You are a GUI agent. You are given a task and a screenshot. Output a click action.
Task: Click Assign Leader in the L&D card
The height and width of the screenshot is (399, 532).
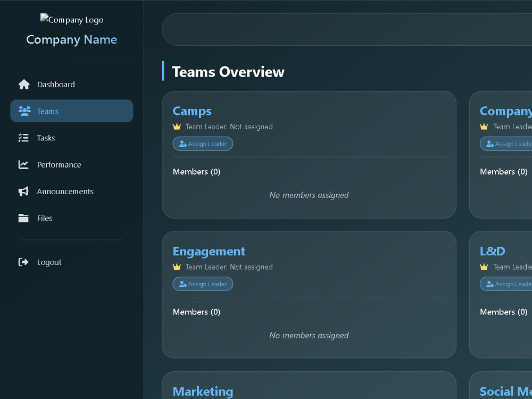tap(506, 284)
